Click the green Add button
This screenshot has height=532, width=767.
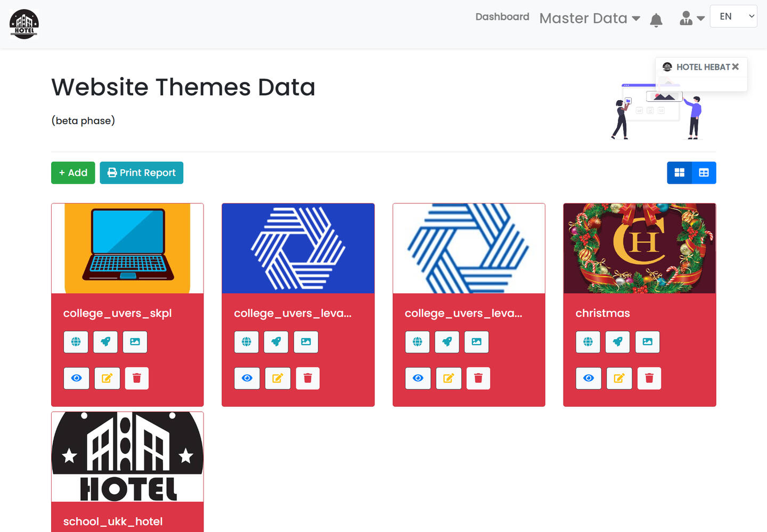coord(73,173)
